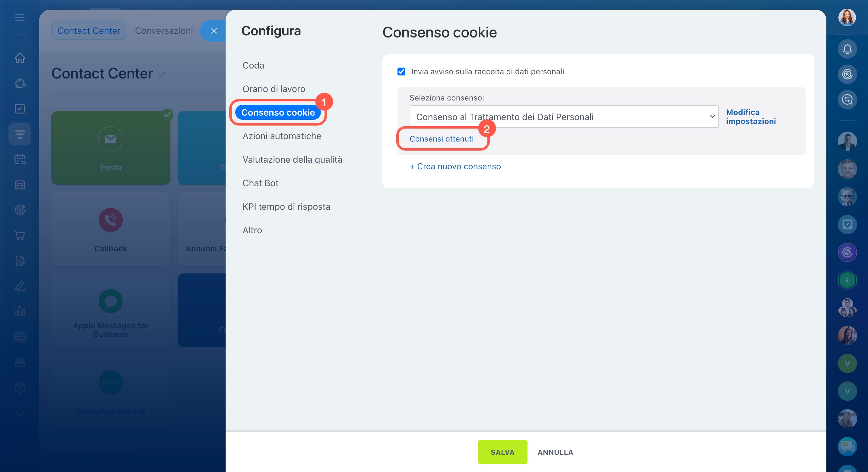Open the shopping cart sidebar icon
The image size is (868, 472).
(x=20, y=235)
